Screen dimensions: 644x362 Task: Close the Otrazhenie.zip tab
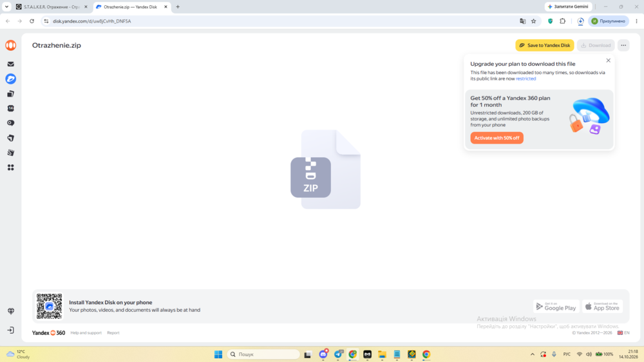coord(166,7)
